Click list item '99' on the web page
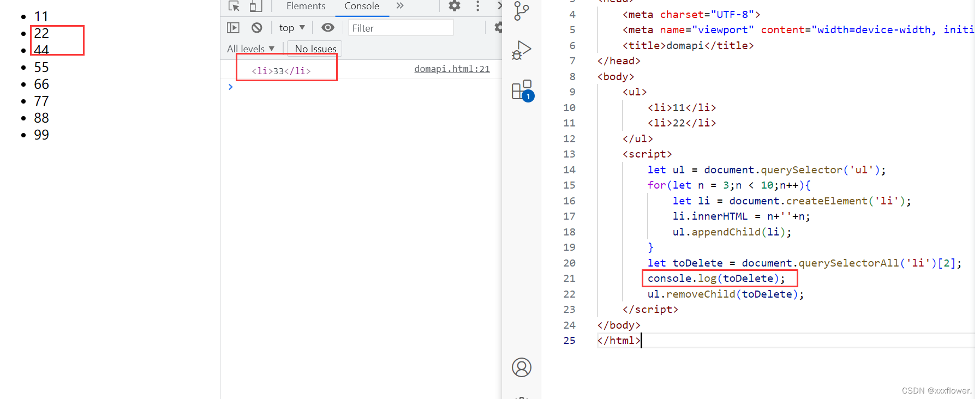Viewport: 980px width, 399px height. tap(41, 135)
